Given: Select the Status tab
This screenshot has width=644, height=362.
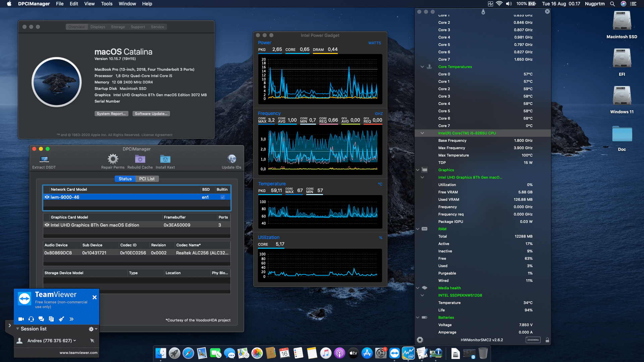Looking at the screenshot, I should (x=125, y=179).
